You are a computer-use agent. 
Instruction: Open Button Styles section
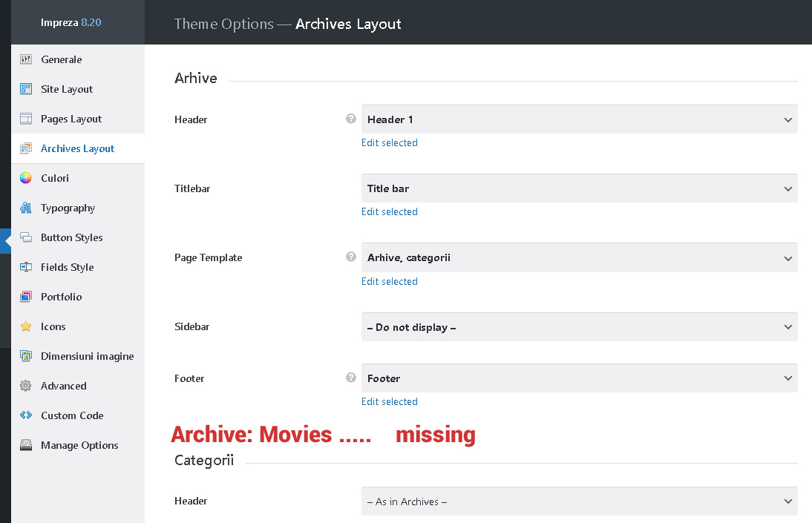[78, 237]
